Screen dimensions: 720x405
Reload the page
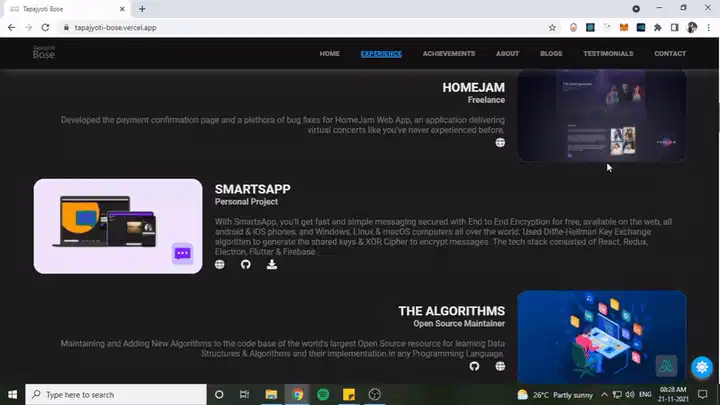45,28
